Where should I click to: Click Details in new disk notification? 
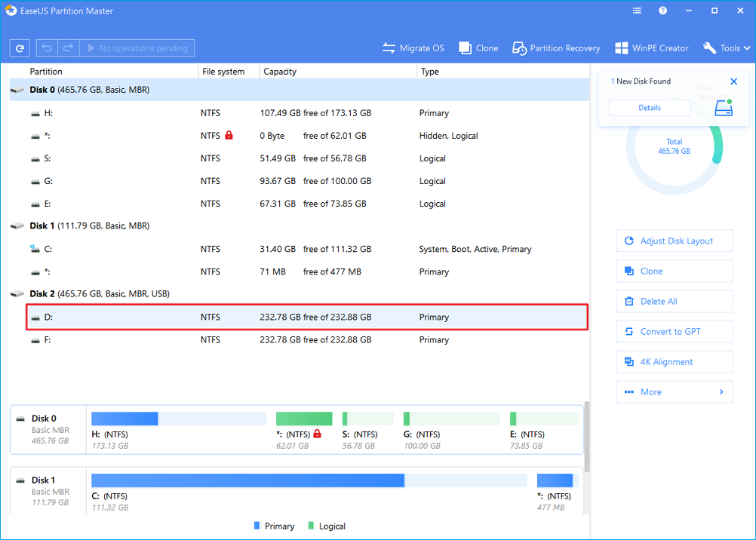click(x=649, y=108)
